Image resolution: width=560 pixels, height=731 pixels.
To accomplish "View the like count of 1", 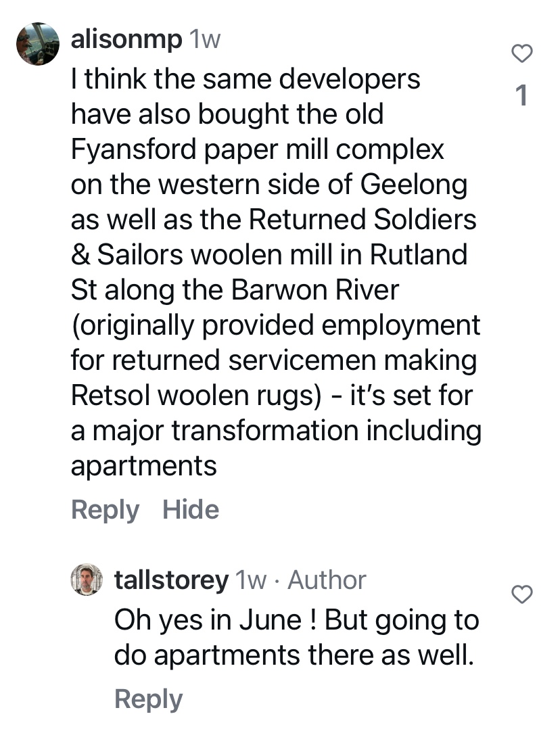I will click(x=521, y=97).
